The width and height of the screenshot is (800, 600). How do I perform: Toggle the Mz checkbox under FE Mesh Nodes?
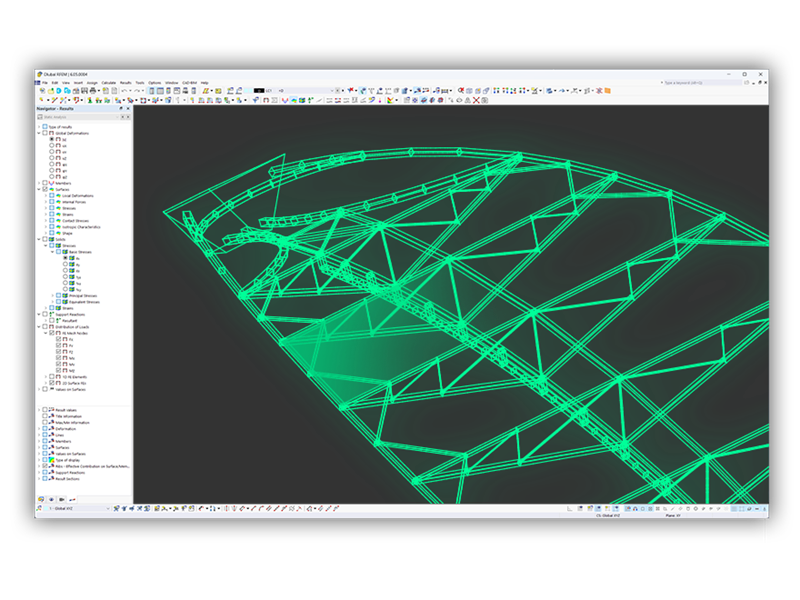(x=58, y=370)
